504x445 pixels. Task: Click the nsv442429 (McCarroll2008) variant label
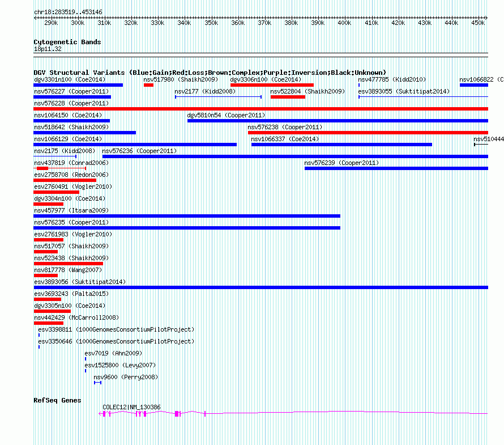pyautogui.click(x=76, y=317)
